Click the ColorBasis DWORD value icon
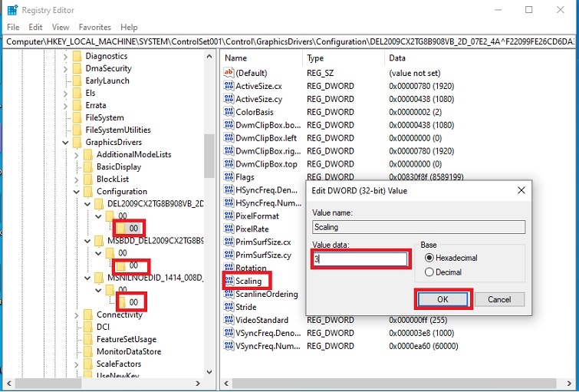579x392 pixels. [x=229, y=111]
